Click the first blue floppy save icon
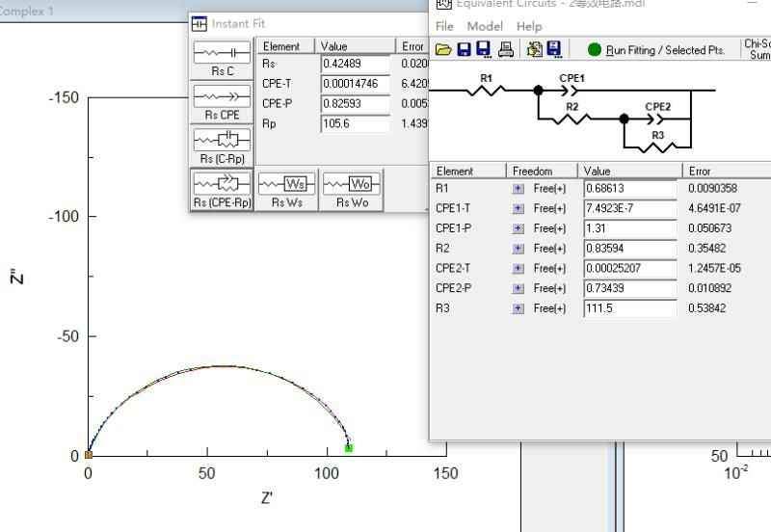 tap(464, 49)
